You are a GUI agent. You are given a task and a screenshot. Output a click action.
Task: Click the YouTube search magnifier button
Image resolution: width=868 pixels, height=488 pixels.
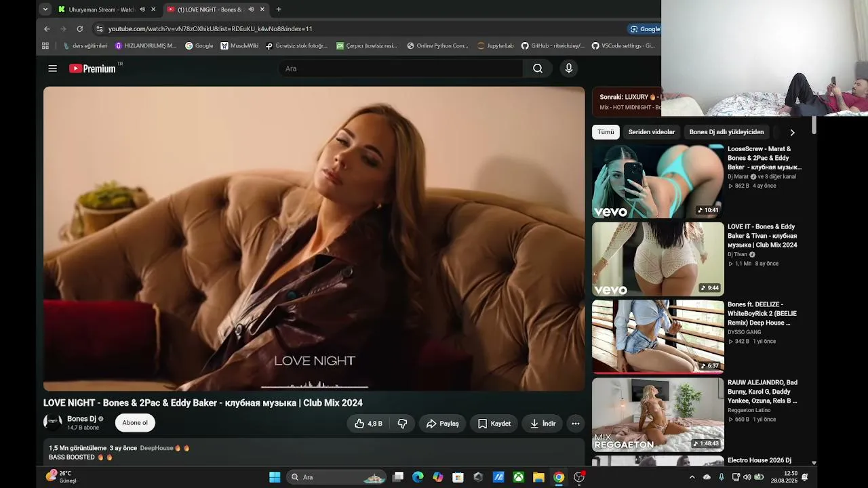538,68
